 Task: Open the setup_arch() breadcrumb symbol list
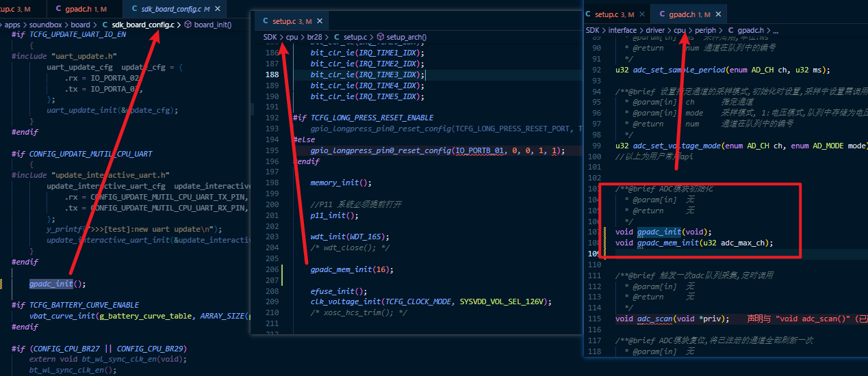[407, 37]
